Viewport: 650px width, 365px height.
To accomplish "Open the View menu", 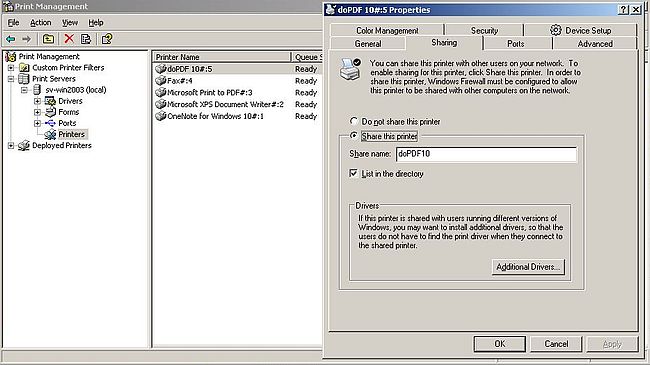I will [70, 22].
